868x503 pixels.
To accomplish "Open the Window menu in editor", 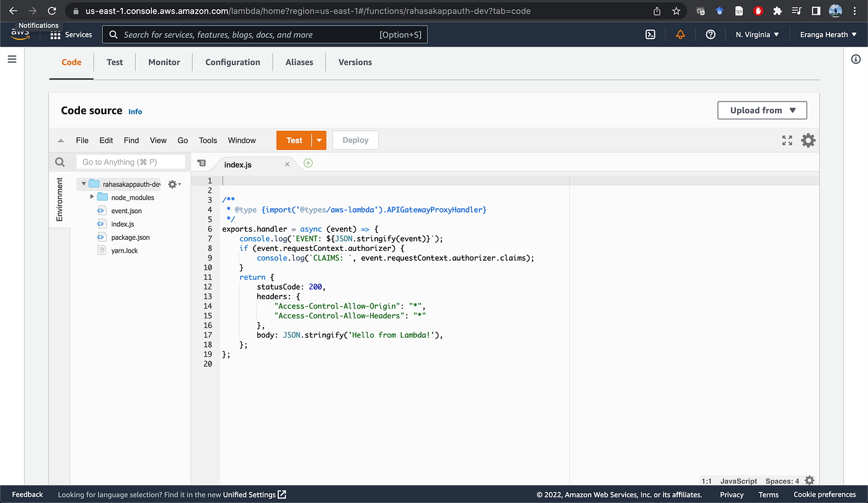I will point(242,141).
